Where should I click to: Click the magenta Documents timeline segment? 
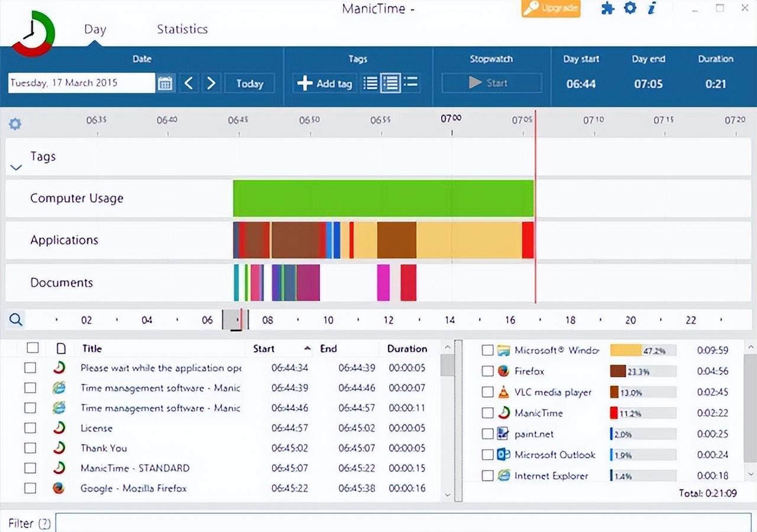(x=383, y=283)
